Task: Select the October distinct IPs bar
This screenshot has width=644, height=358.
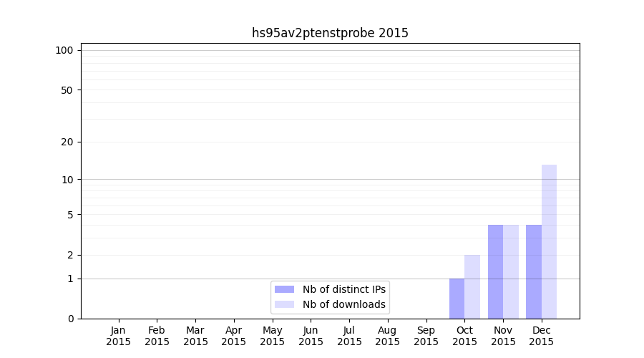Action: click(x=457, y=299)
